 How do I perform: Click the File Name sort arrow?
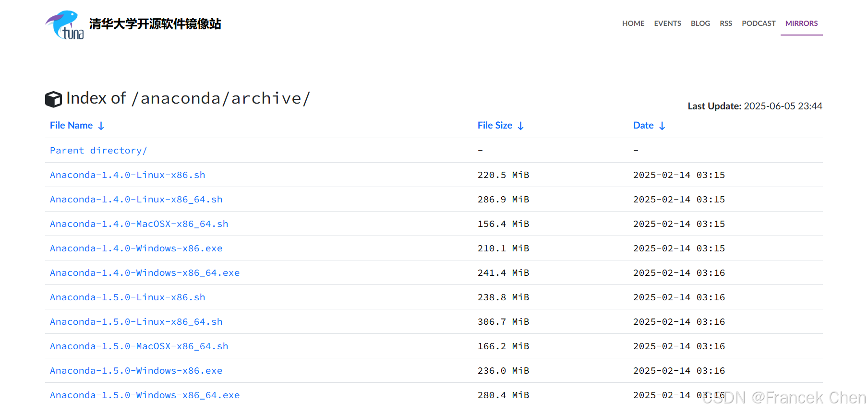pyautogui.click(x=101, y=126)
